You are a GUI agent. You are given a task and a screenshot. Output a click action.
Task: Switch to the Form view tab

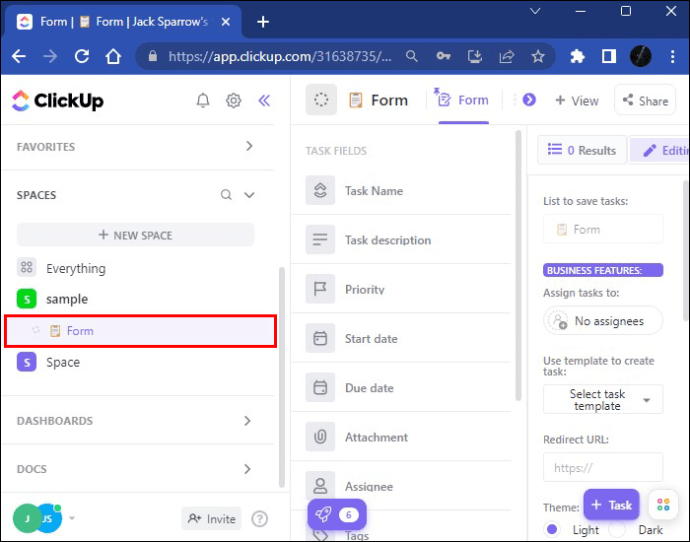[x=463, y=100]
